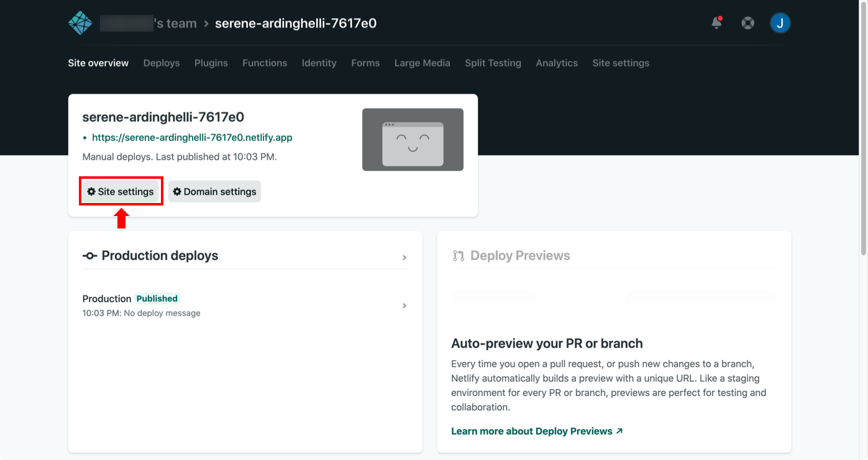Click the serene-ardinghelli-7617e0 card heading
This screenshot has height=460, width=868.
pos(163,117)
